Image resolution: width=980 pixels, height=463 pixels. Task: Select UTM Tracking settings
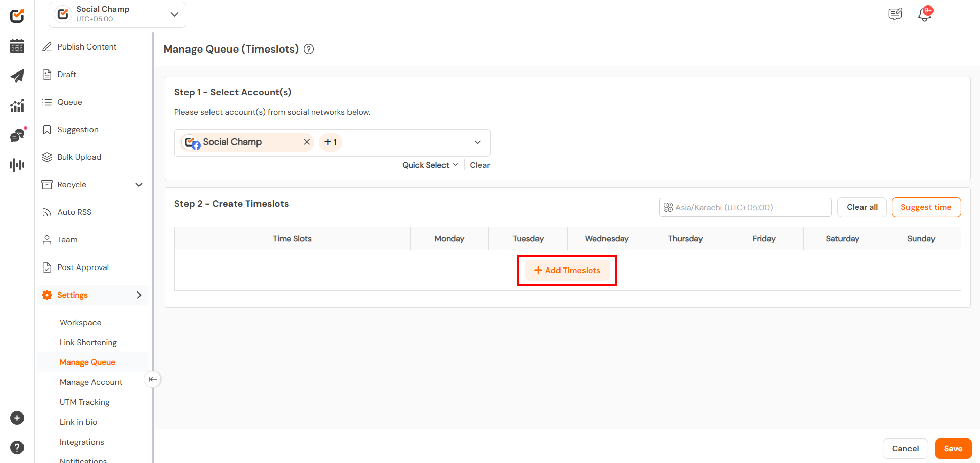click(84, 402)
